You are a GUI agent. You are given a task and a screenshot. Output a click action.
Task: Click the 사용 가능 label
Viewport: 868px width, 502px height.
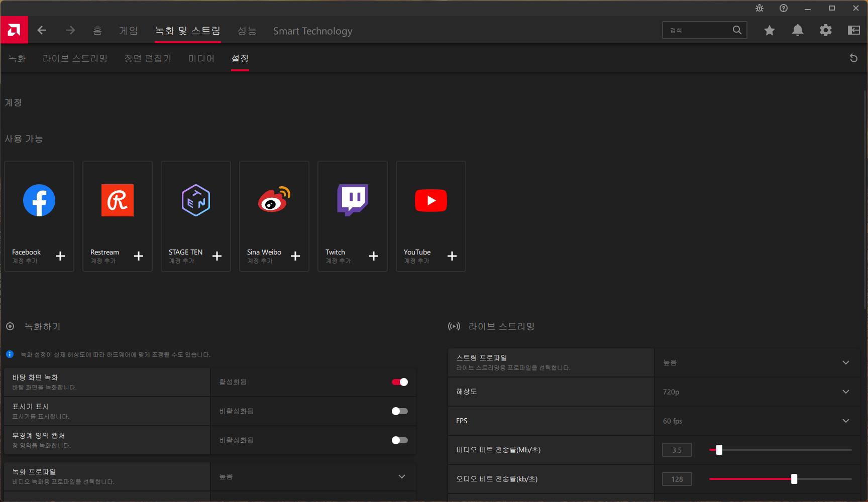(24, 139)
